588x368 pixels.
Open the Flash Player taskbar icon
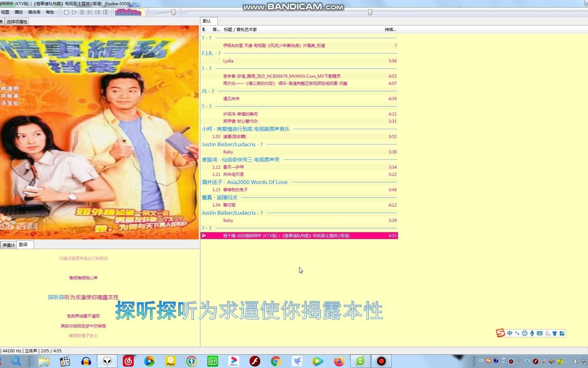click(x=255, y=361)
